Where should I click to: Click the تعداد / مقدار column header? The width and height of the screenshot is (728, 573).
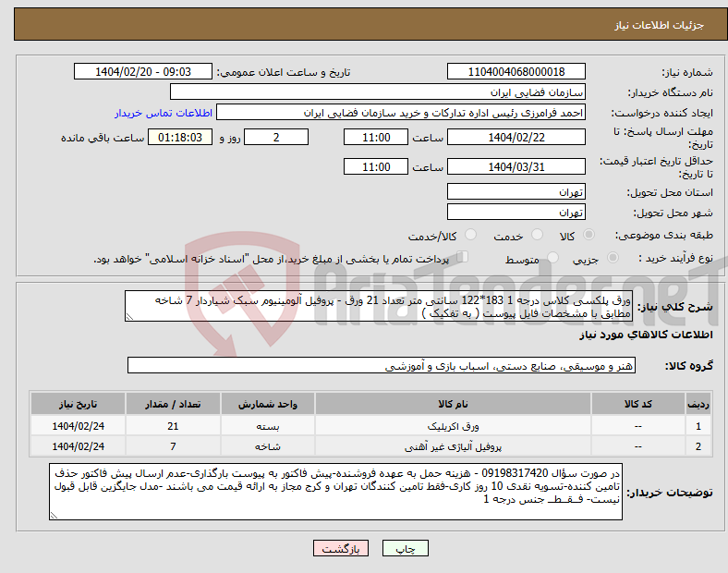tap(173, 404)
